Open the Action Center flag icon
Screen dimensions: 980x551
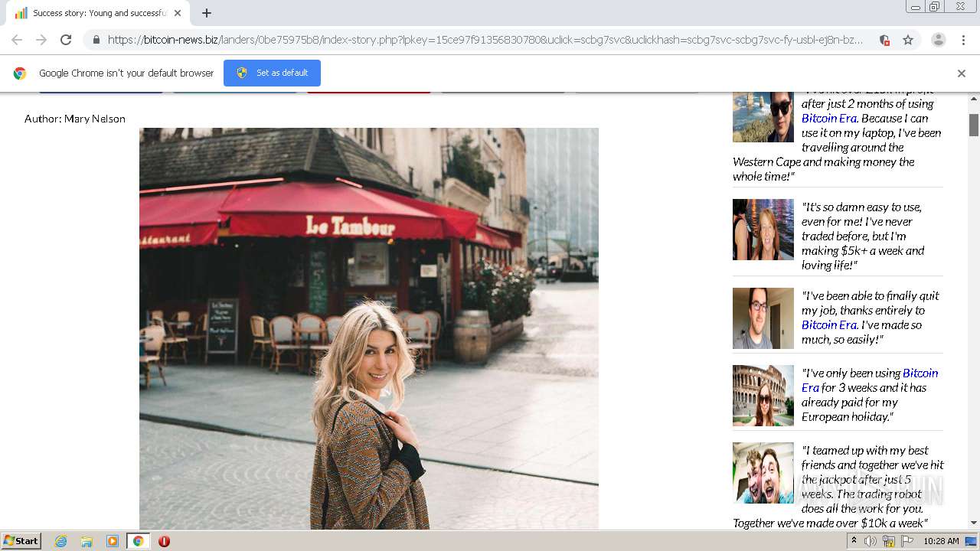(907, 541)
